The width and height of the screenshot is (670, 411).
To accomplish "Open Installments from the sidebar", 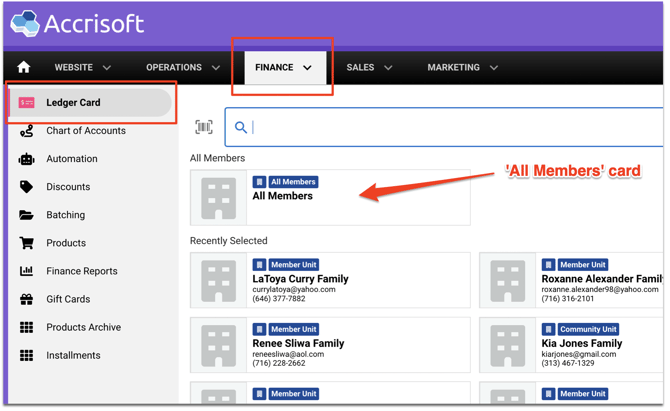I will tap(73, 355).
